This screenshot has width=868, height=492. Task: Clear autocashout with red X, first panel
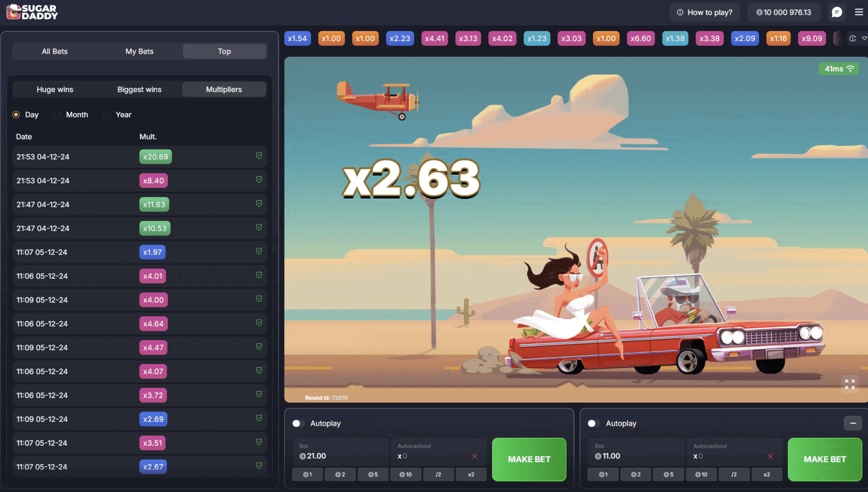[x=474, y=456]
